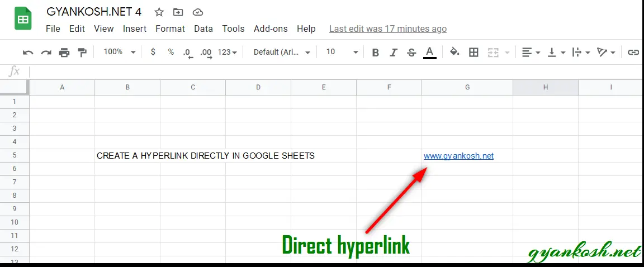This screenshot has height=267, width=644.
Task: Open horizontal align dropdown
Action: pyautogui.click(x=531, y=53)
